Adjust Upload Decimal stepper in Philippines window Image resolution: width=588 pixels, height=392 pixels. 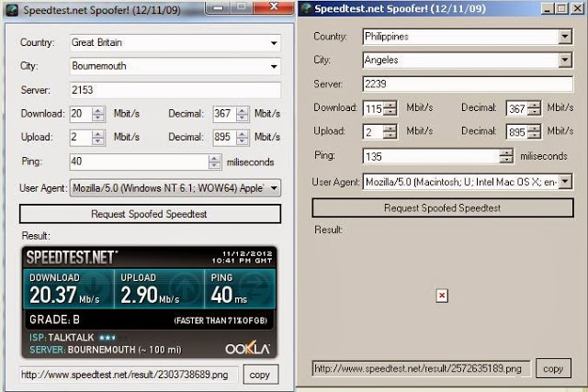pos(534,131)
